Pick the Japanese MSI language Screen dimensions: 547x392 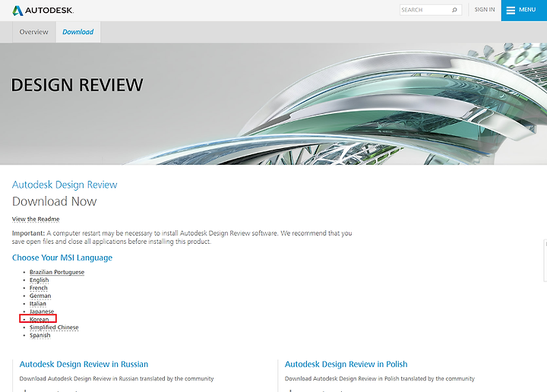click(x=42, y=311)
